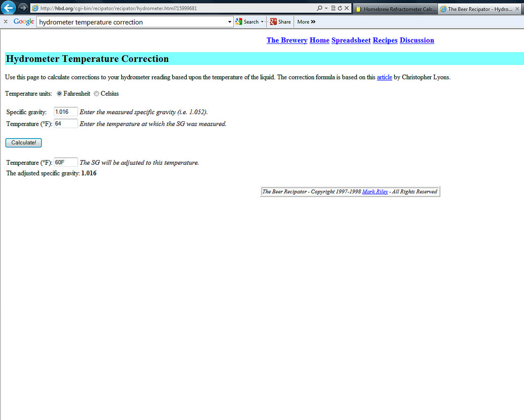524x420 pixels.
Task: Click the Google logo on the toolbar
Action: click(x=24, y=21)
